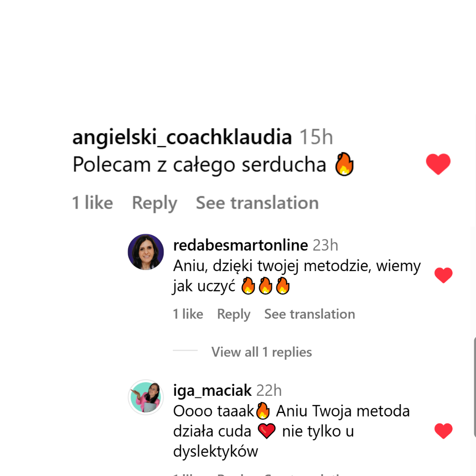This screenshot has width=476, height=476.
Task: Reply to redabesmartonline's comment
Action: [x=234, y=314]
